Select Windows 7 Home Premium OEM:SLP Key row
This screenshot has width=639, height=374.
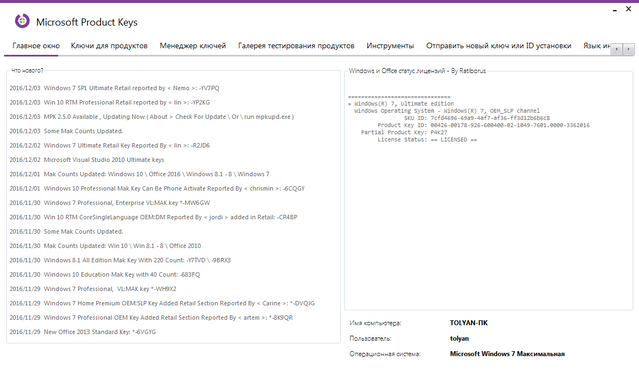click(x=162, y=303)
